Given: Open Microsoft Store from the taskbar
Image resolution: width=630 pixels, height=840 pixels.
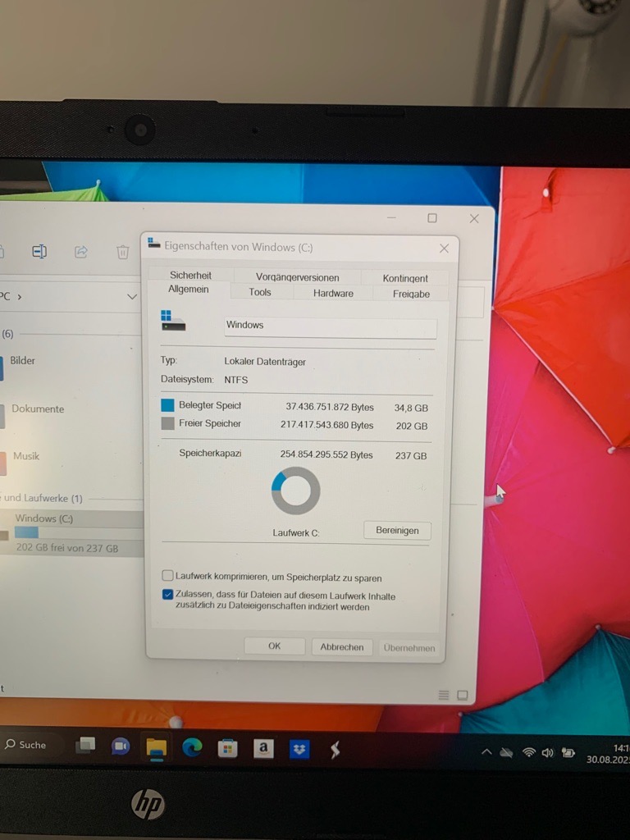Looking at the screenshot, I should click(x=227, y=748).
